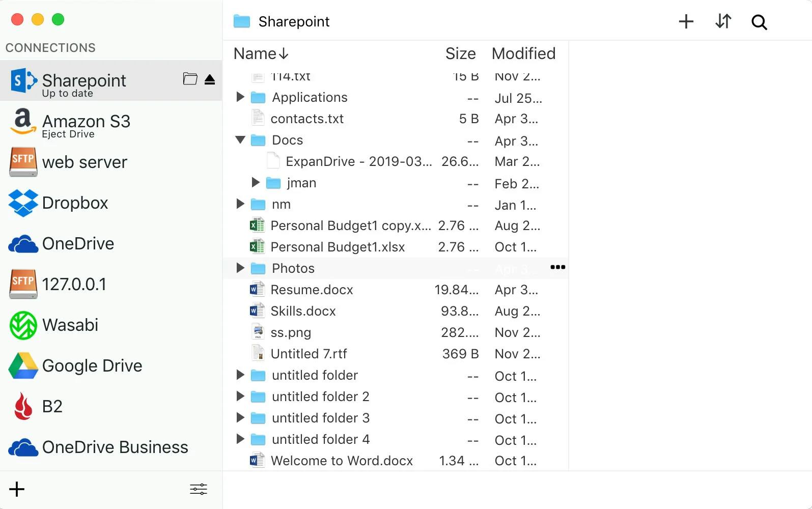Viewport: 812px width, 509px height.
Task: Click the B2 connection name
Action: (x=52, y=406)
